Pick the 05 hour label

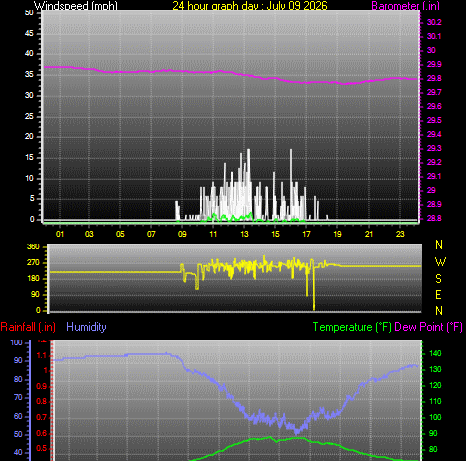click(120, 234)
